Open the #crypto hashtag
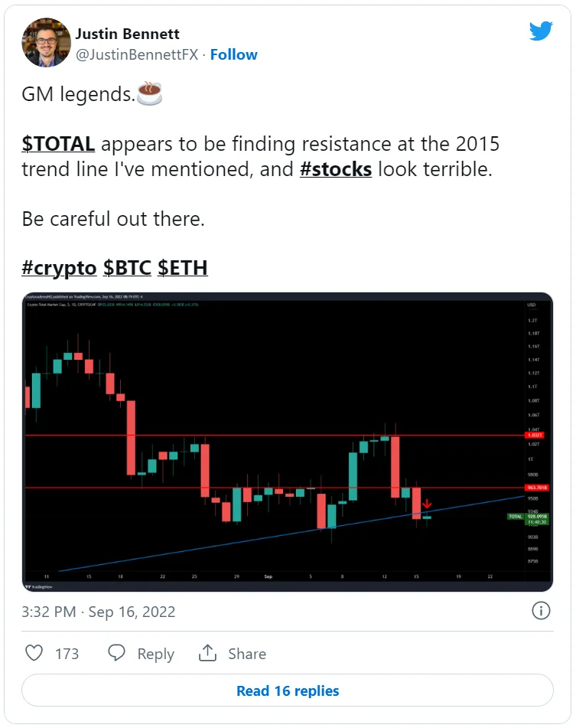 (x=59, y=267)
